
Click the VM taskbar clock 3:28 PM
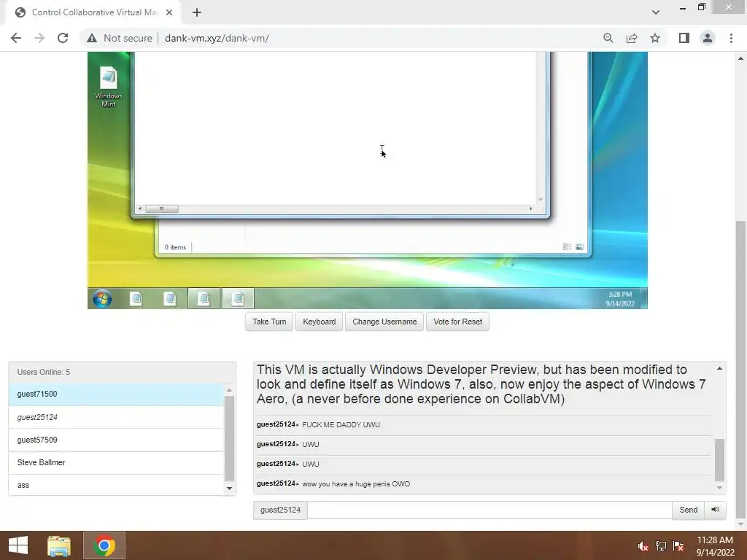pyautogui.click(x=620, y=298)
